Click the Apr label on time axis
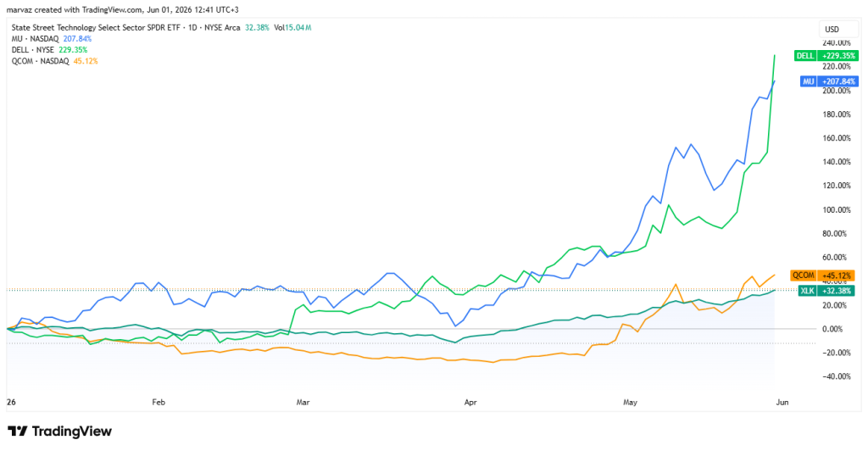The height and width of the screenshot is (451, 868). pos(470,403)
